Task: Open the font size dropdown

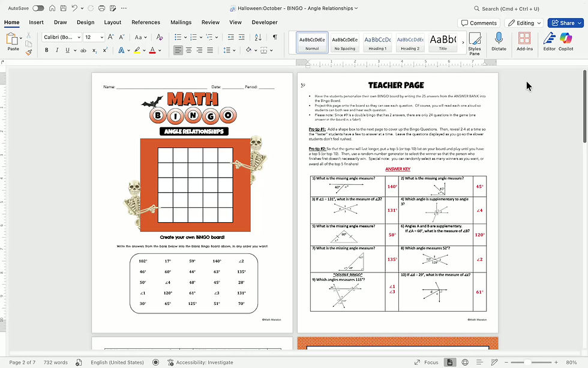Action: [101, 37]
